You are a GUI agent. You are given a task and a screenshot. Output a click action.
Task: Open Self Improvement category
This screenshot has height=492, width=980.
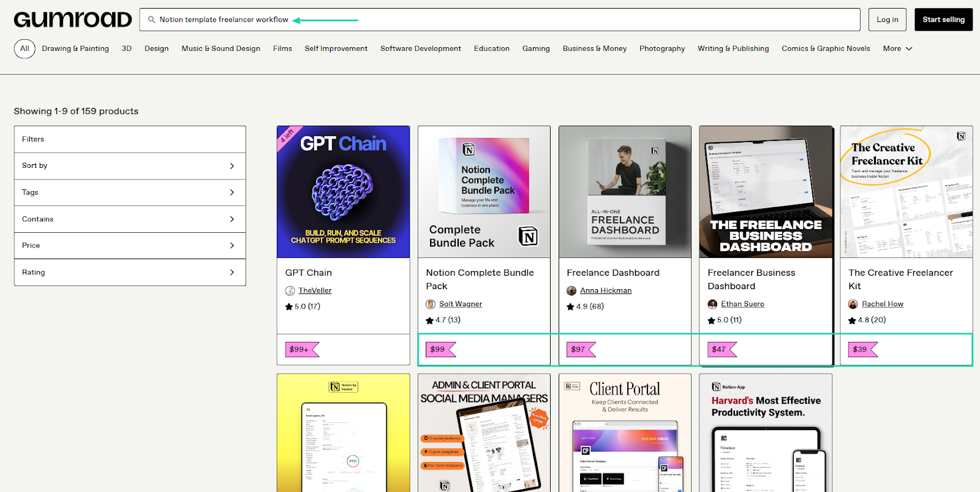[336, 48]
